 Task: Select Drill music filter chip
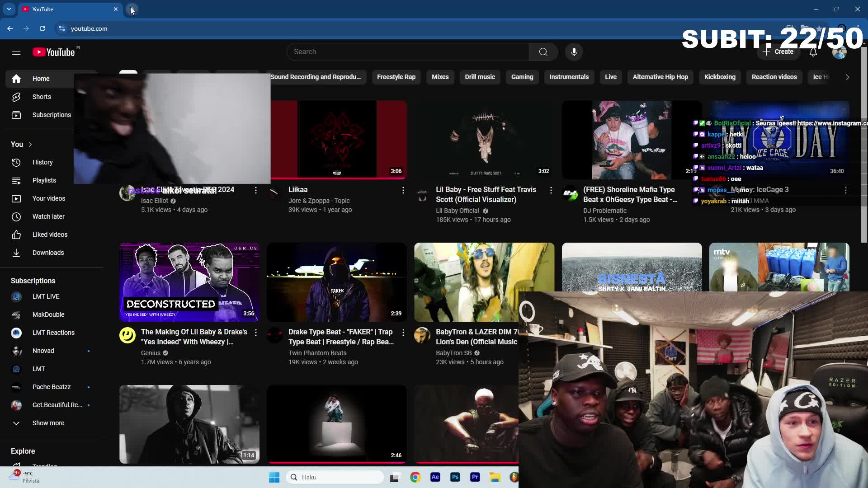pos(480,77)
